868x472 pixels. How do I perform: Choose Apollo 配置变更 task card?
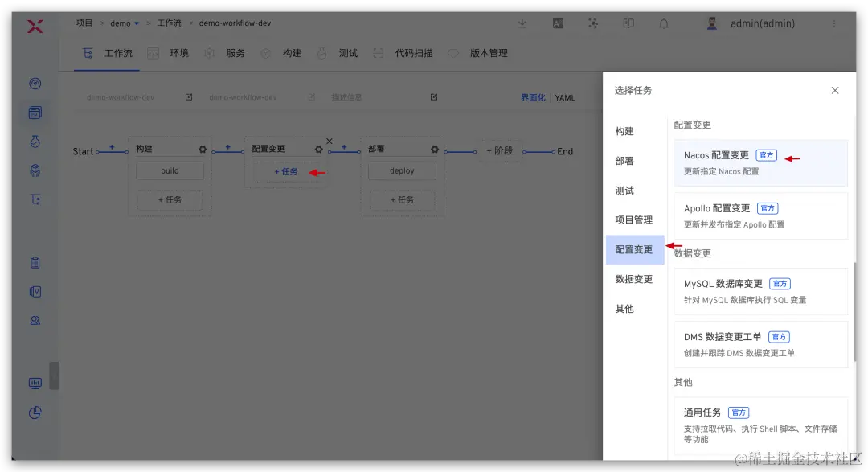pyautogui.click(x=760, y=216)
